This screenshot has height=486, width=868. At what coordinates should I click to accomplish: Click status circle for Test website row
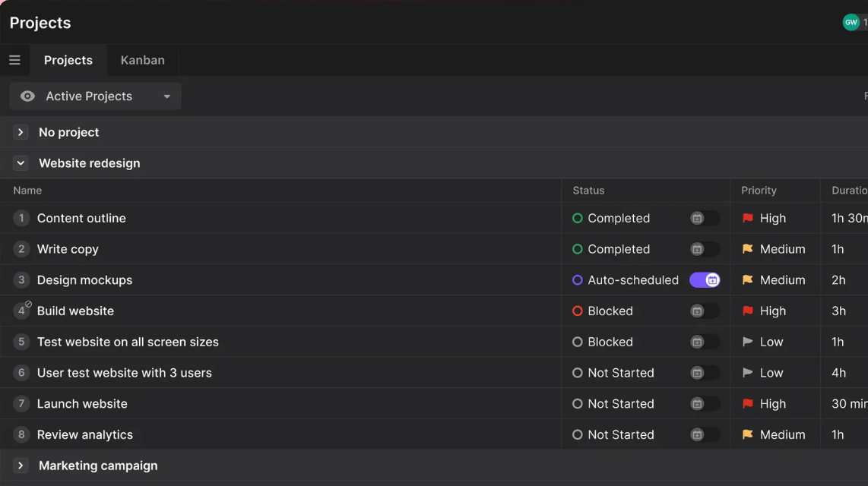coord(578,342)
